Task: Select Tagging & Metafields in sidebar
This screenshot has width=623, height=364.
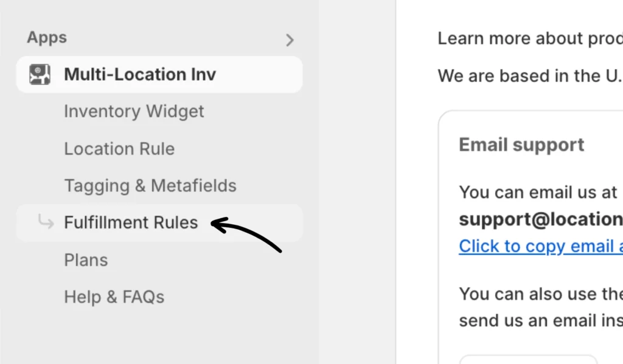Action: tap(150, 186)
